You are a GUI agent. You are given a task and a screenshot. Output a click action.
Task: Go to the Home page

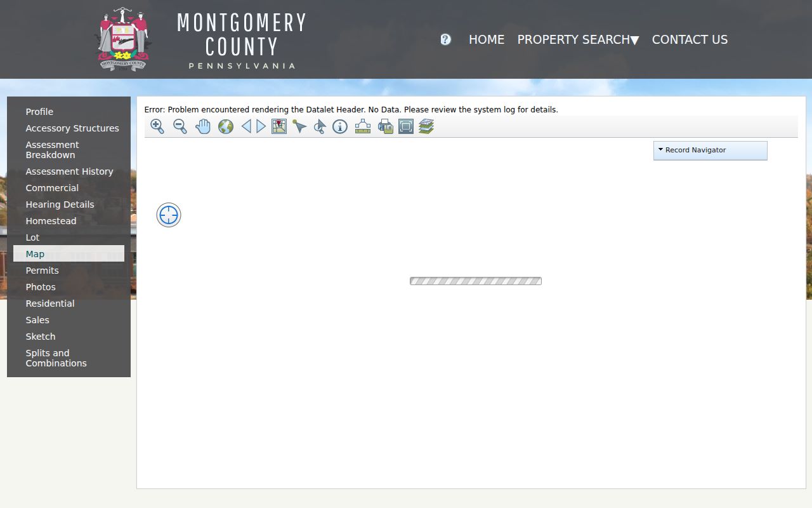pyautogui.click(x=487, y=39)
